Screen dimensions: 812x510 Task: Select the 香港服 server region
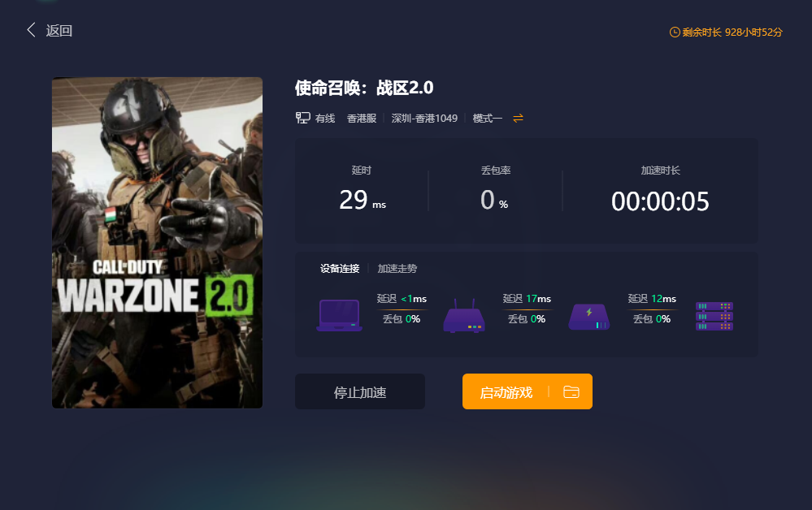[x=362, y=119]
